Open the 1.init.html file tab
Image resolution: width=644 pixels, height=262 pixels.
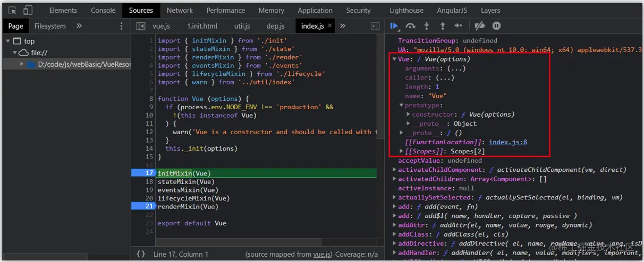pos(202,26)
